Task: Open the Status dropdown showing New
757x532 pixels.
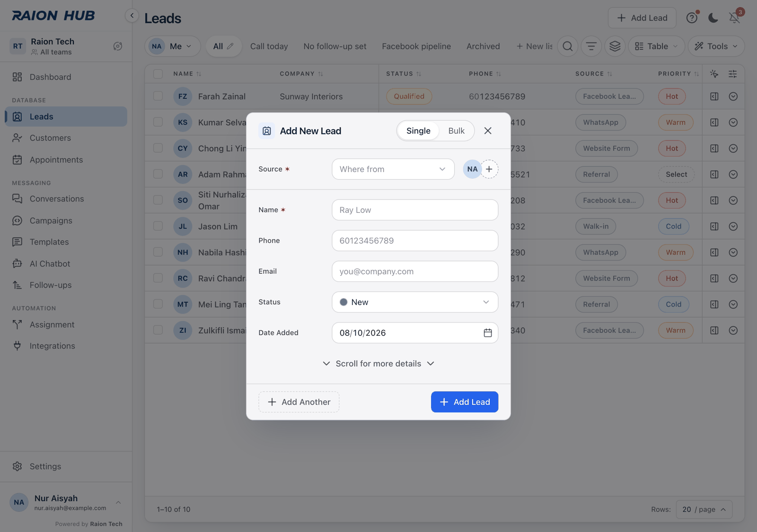Action: (x=415, y=302)
